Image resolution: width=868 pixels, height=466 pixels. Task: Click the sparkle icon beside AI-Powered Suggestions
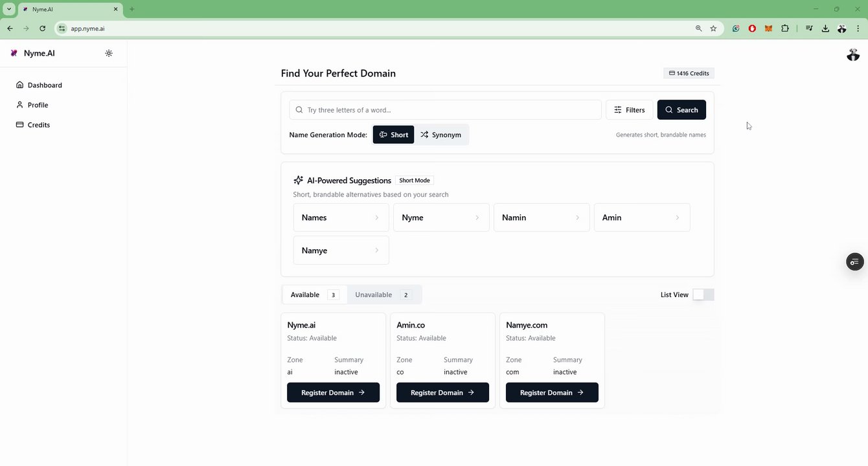click(x=298, y=180)
